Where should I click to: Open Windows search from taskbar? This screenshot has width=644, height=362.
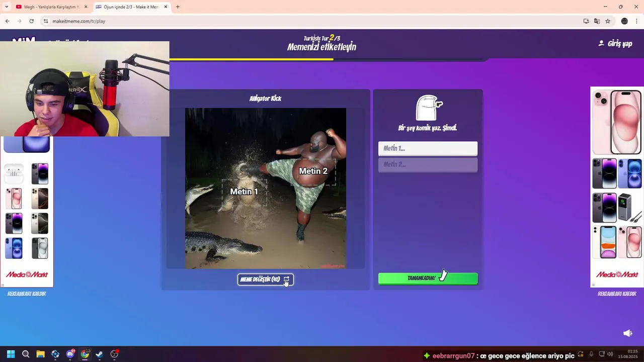26,354
